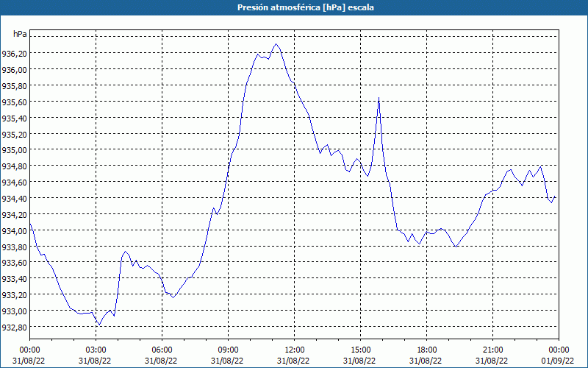Screen dimensions: 588x368
Task: Click the 933,20 axis value
Action: (14, 296)
